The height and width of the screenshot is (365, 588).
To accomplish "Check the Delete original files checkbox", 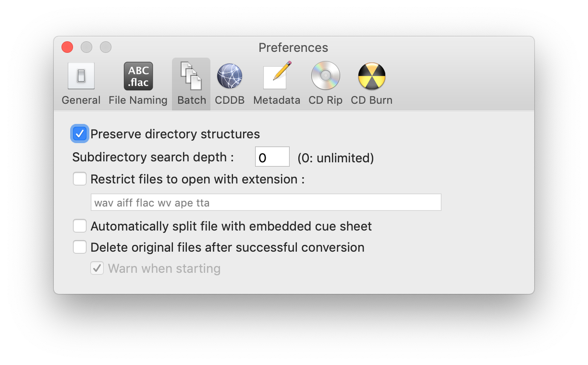I will tap(80, 247).
